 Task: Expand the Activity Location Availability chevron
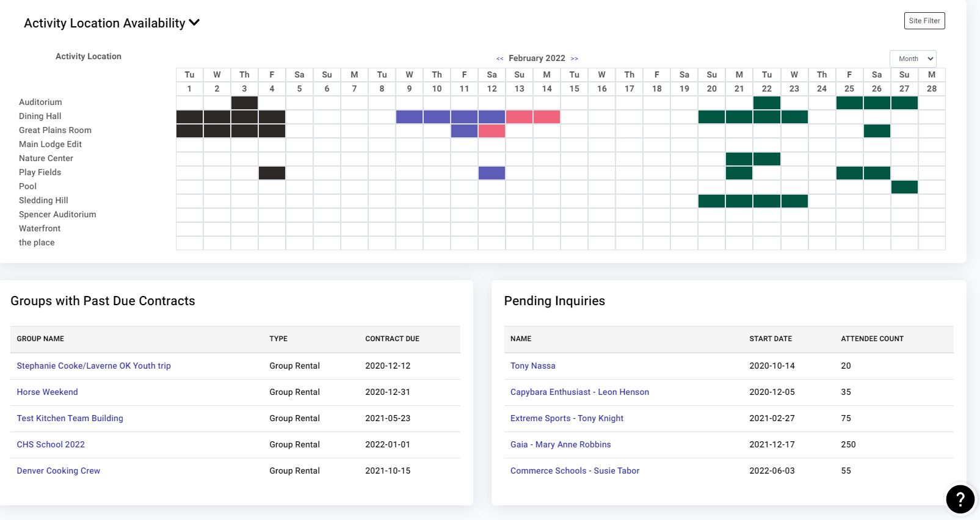(x=194, y=23)
